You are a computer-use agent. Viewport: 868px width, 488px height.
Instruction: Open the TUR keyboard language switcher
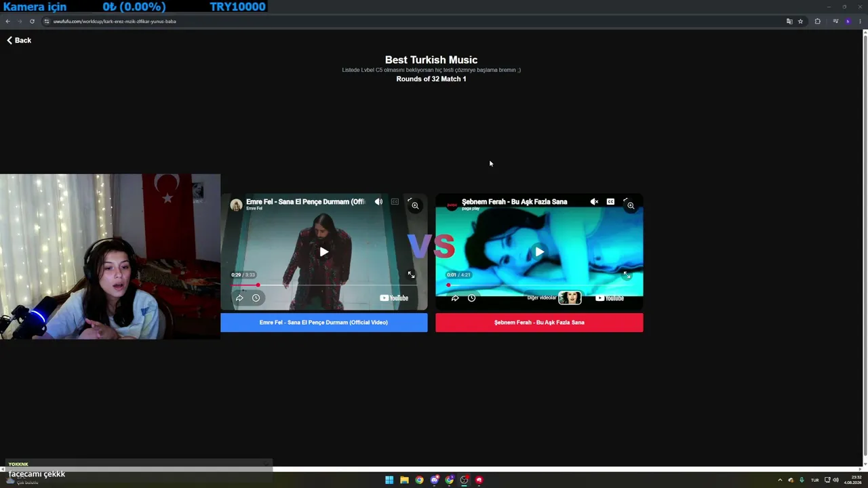point(815,480)
